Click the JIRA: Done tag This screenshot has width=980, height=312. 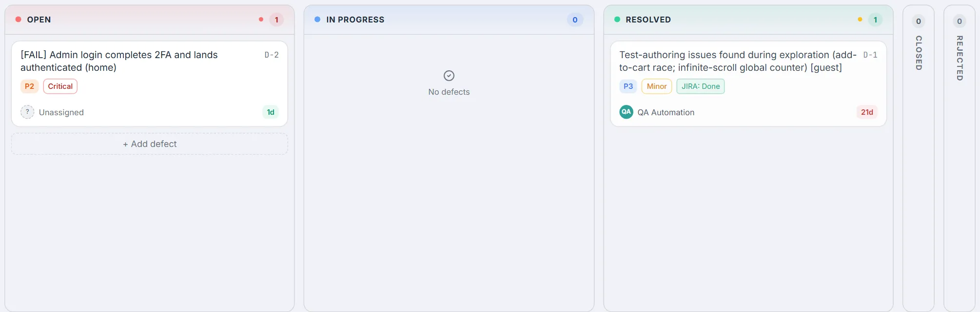pos(701,86)
